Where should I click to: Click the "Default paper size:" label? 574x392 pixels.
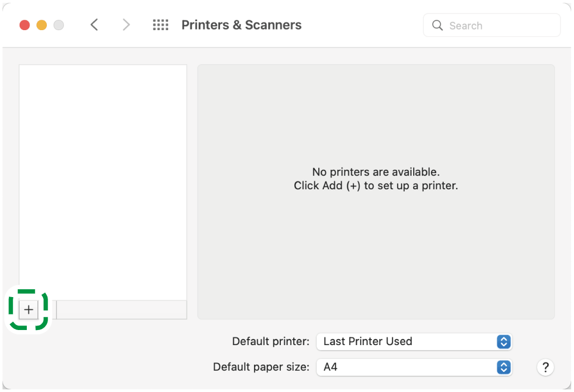pos(261,367)
